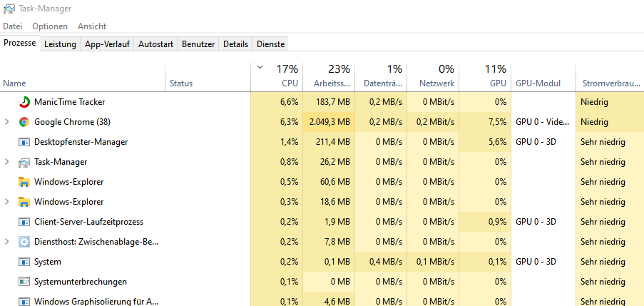
Task: Click the 183,7 MB memory value
Action: pos(334,102)
